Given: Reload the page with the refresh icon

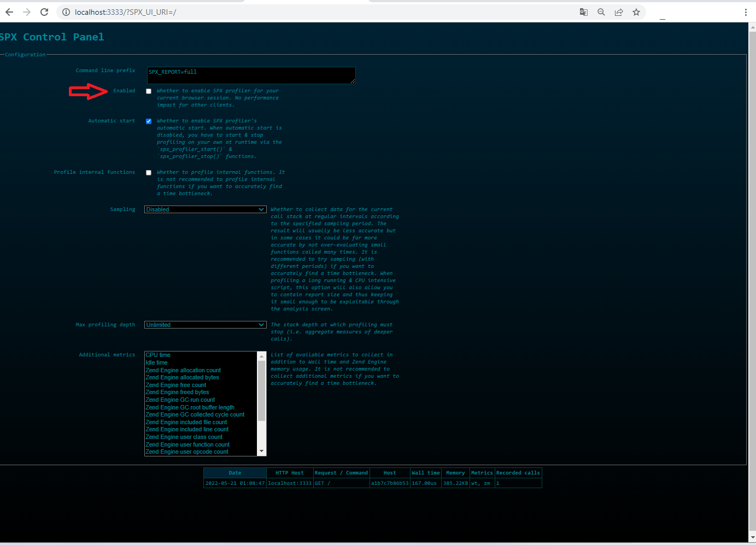Looking at the screenshot, I should tap(44, 12).
